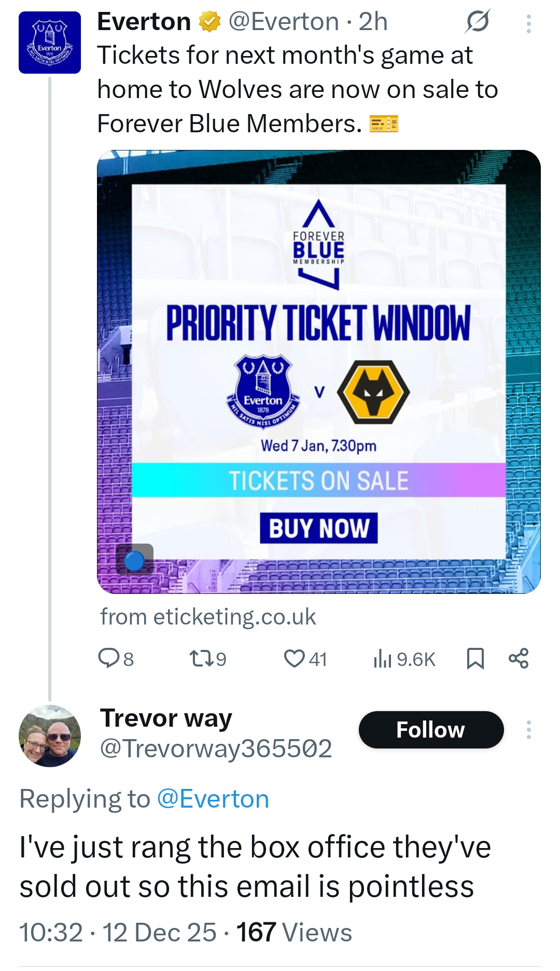Screen dimensions: 560x971
Task: View the 167 Views count
Action: tap(294, 932)
